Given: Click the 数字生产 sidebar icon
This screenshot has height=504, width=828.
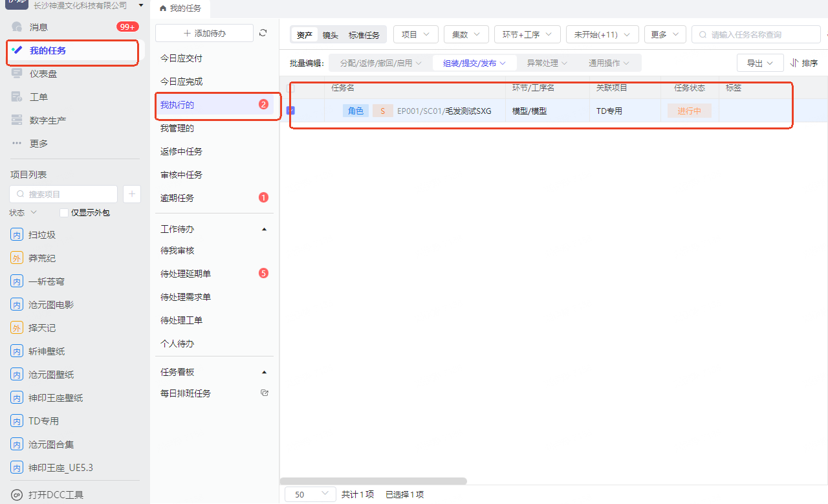Looking at the screenshot, I should [17, 120].
